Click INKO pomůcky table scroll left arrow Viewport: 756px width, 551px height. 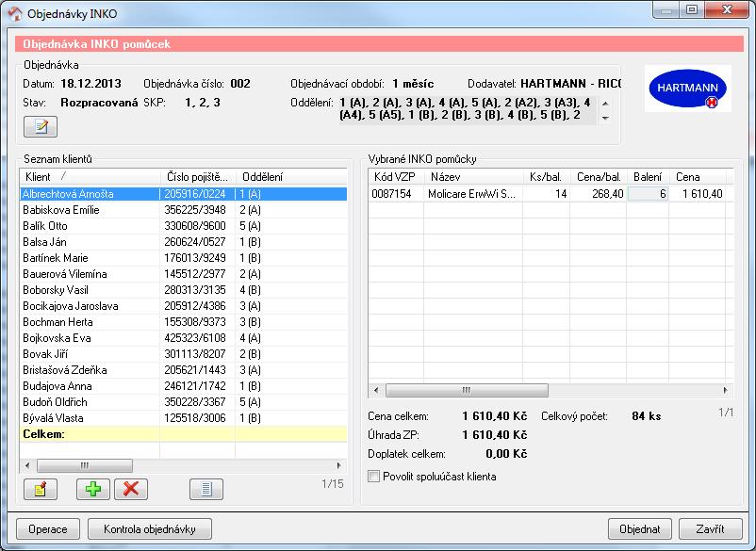click(x=376, y=390)
